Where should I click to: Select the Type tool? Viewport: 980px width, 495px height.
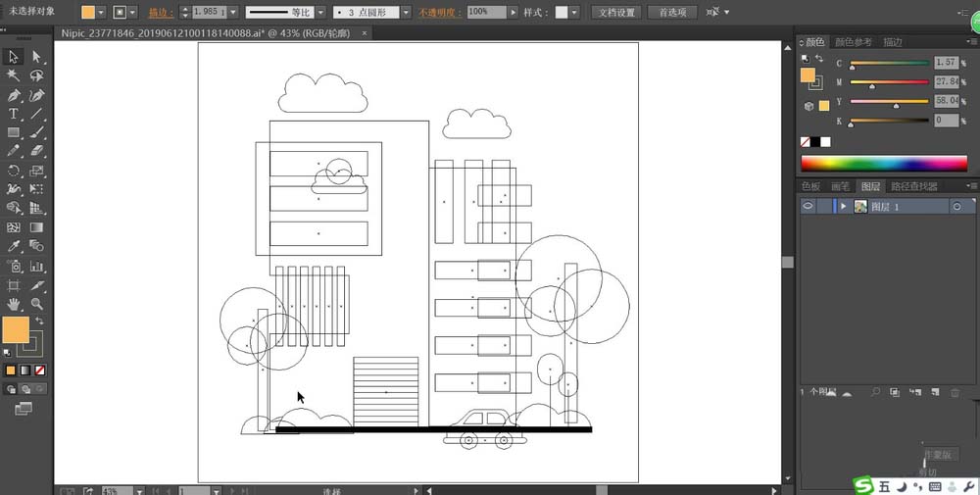click(13, 114)
